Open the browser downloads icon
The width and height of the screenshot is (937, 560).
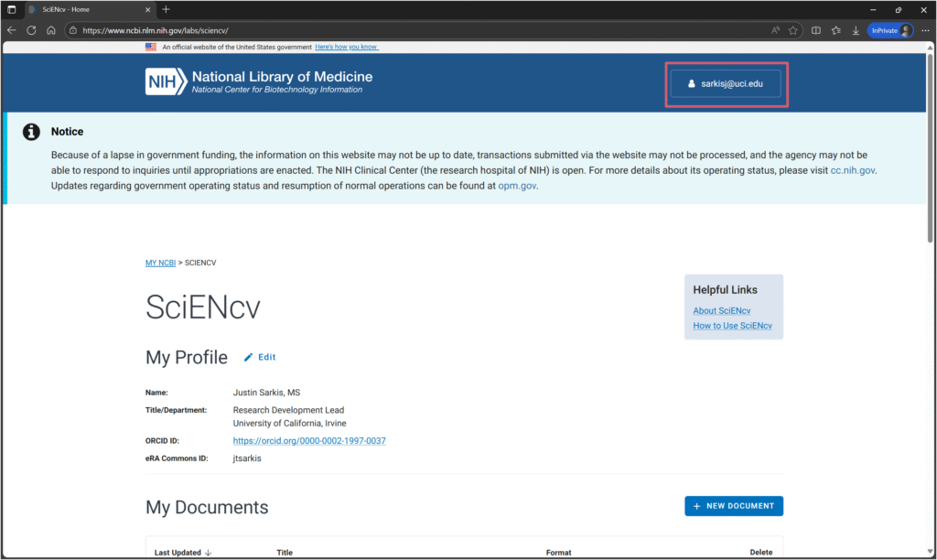(856, 30)
